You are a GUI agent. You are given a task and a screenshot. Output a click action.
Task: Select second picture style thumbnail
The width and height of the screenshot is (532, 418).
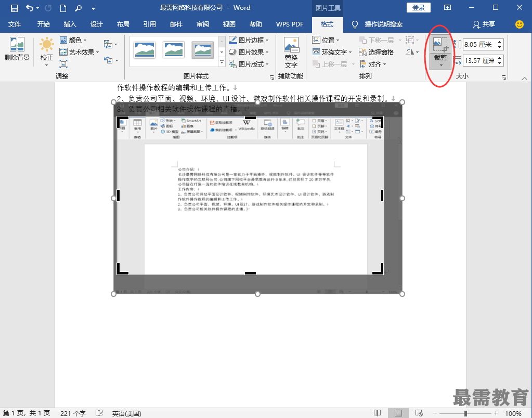[x=174, y=50]
